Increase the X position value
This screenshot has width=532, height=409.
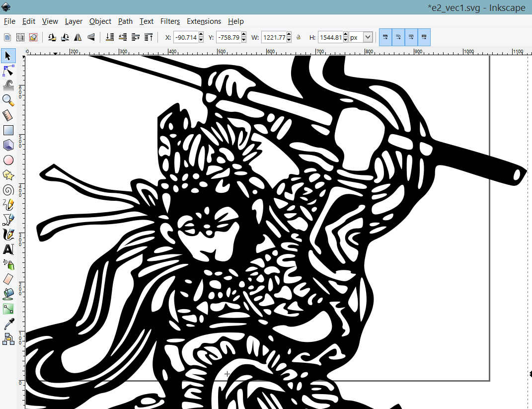click(x=201, y=35)
